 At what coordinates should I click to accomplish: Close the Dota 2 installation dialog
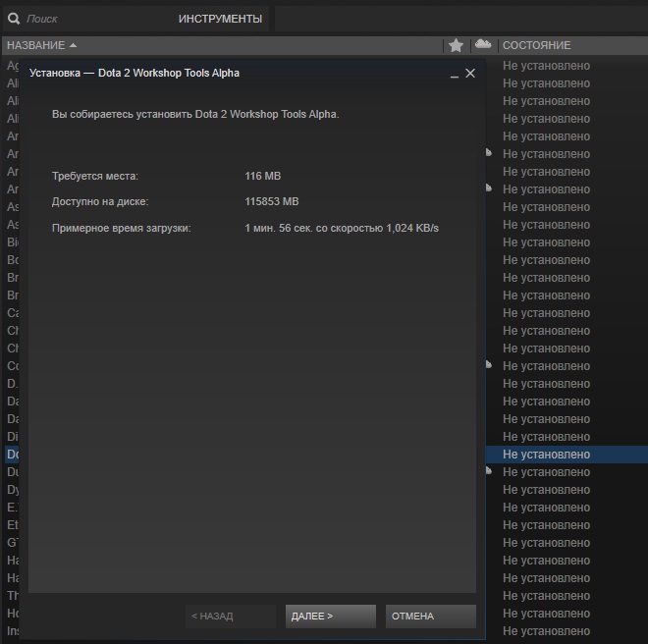click(470, 74)
